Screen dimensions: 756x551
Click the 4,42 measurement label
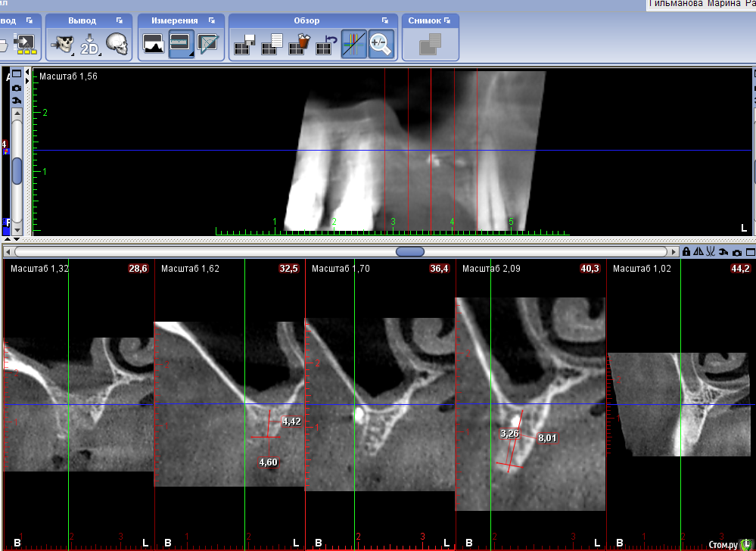click(x=291, y=422)
